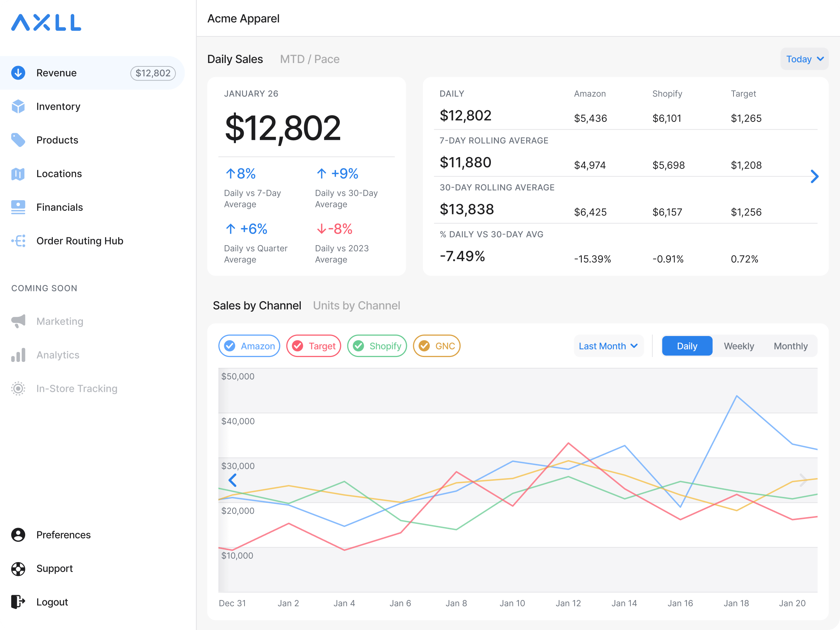Open the Support page
This screenshot has width=840, height=630.
click(x=92, y=568)
